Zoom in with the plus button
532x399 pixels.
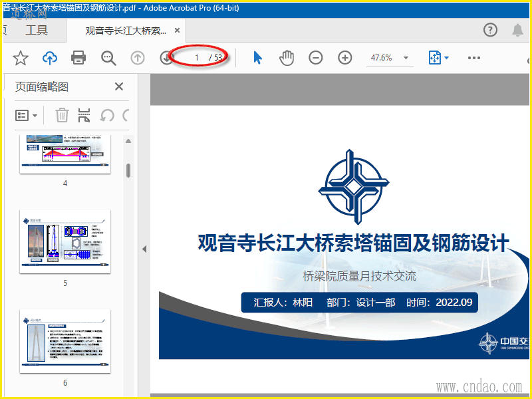(344, 58)
